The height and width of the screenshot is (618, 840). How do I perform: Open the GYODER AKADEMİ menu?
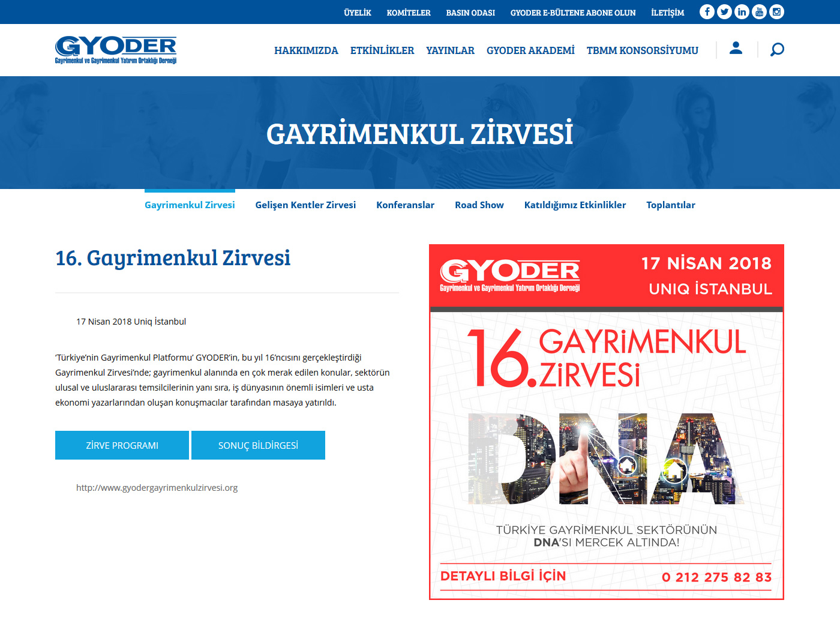[x=530, y=50]
